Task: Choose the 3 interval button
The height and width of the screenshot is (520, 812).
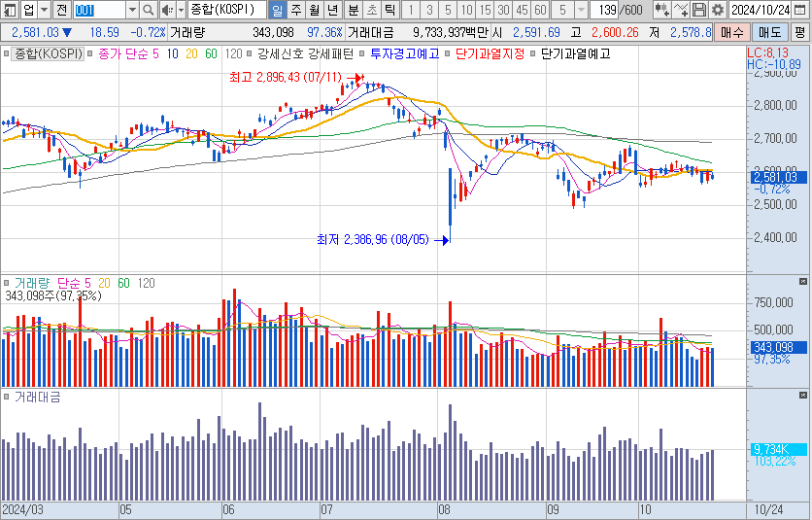Action: pos(429,10)
